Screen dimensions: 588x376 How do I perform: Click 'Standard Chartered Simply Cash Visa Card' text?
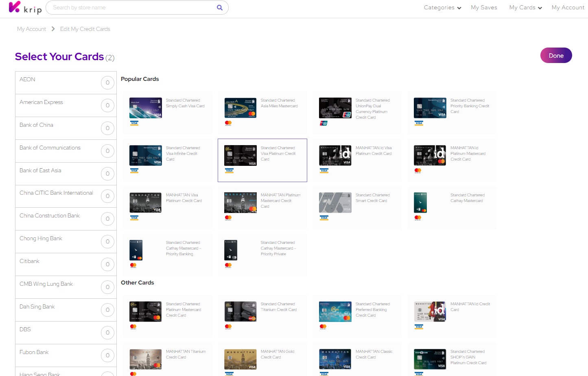(x=185, y=103)
